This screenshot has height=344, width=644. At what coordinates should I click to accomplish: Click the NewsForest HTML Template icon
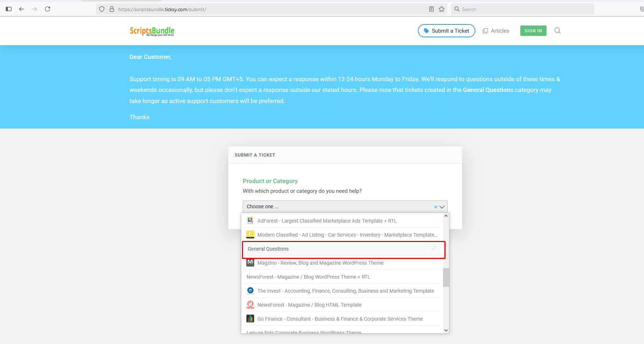[x=250, y=305]
